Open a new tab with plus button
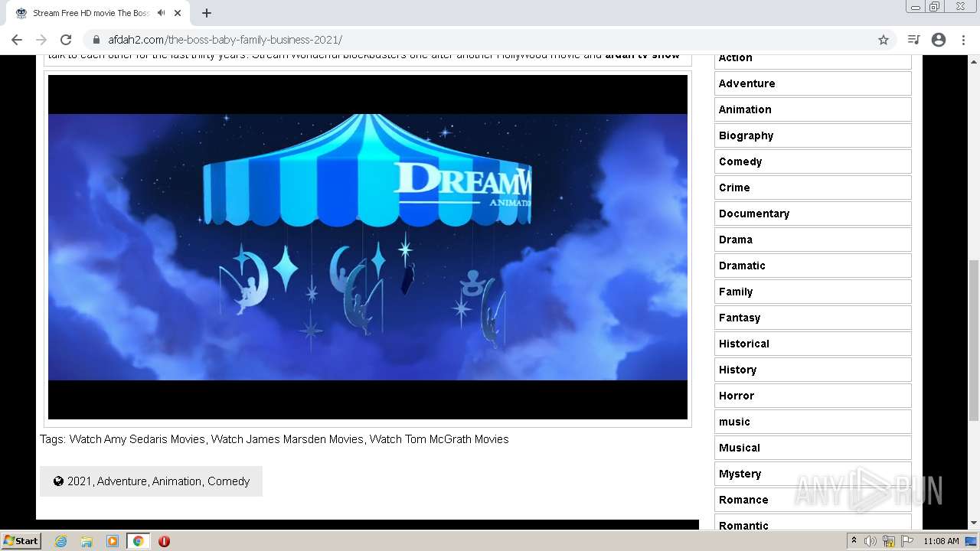Image resolution: width=980 pixels, height=551 pixels. [x=207, y=13]
